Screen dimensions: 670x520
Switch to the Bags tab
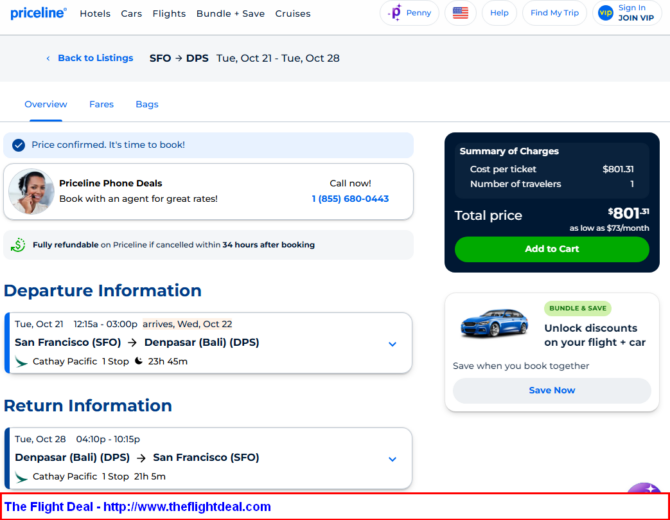[x=147, y=104]
